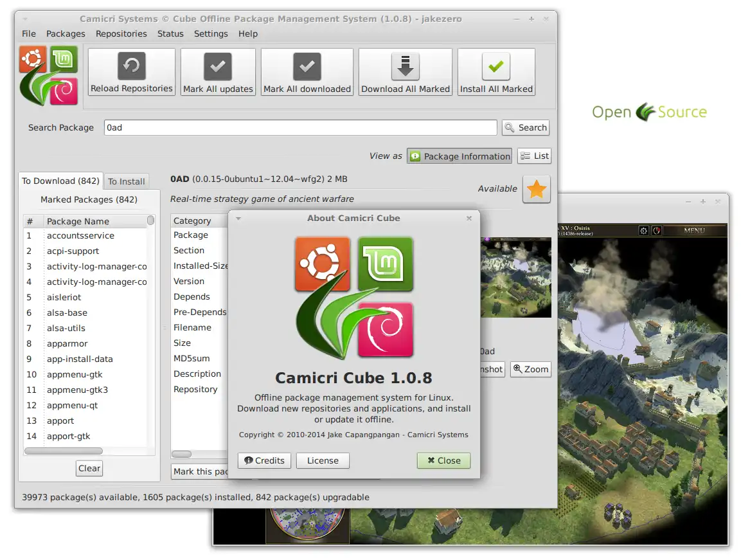This screenshot has width=741, height=560.
Task: Click the Search Package input field
Action: (301, 128)
